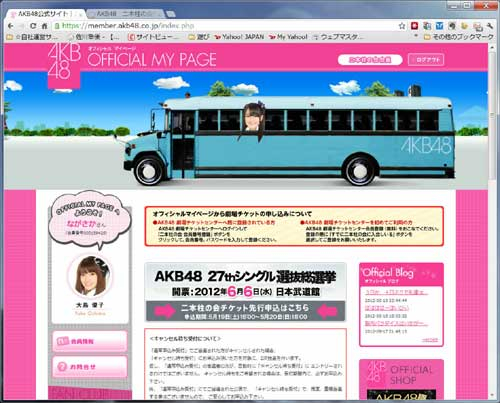Click the more link in Official Blog
The height and width of the screenshot is (403, 500).
point(430,340)
